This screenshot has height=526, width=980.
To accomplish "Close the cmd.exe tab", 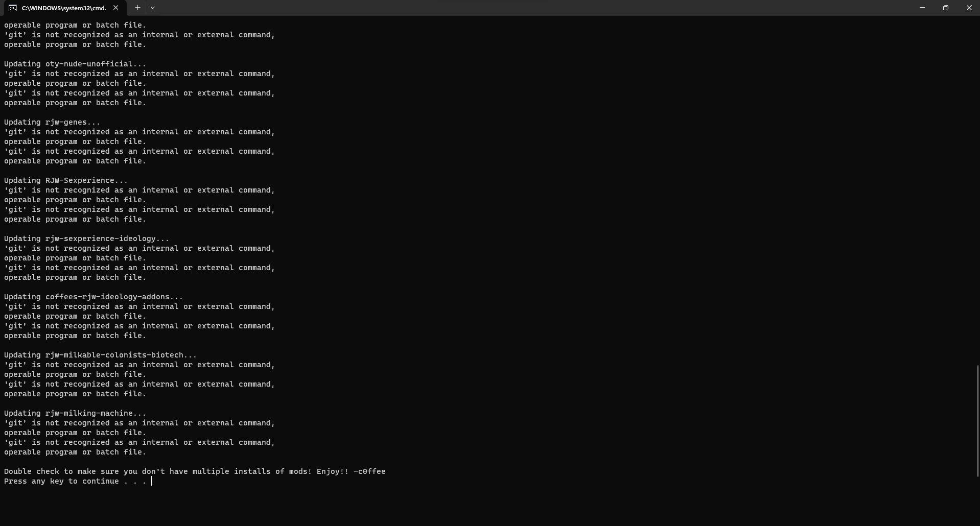I will [x=116, y=8].
